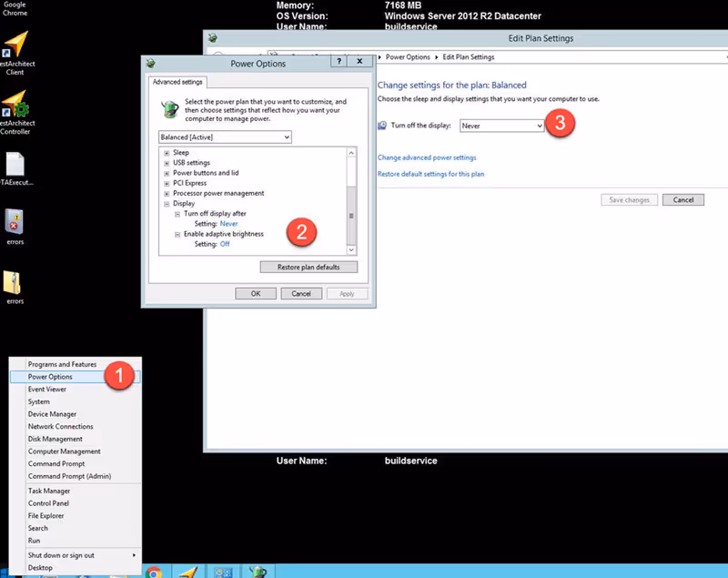Click Never value under Turn off display after
The width and height of the screenshot is (728, 578).
click(229, 224)
